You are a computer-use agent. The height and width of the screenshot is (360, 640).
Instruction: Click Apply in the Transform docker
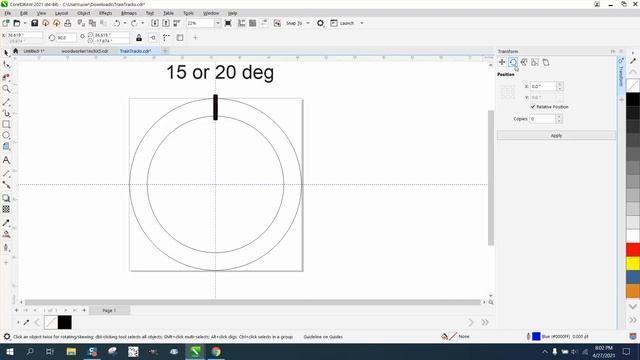click(x=556, y=136)
